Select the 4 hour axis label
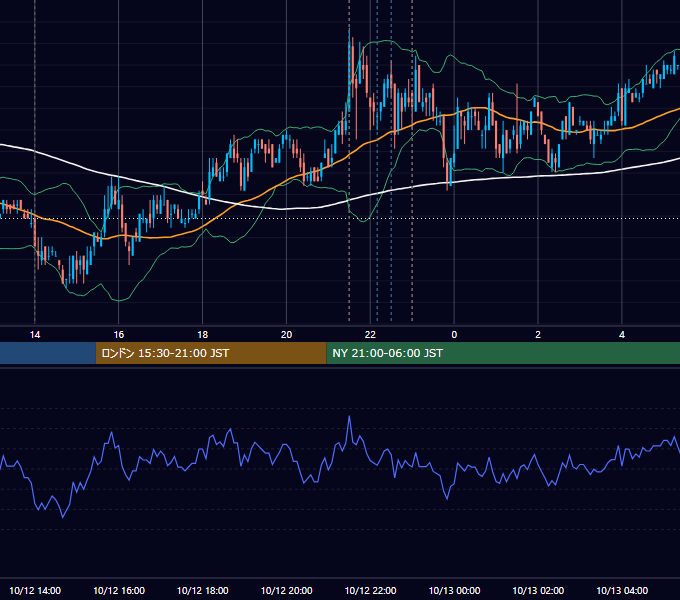Viewport: 680px width, 600px height. (x=622, y=335)
